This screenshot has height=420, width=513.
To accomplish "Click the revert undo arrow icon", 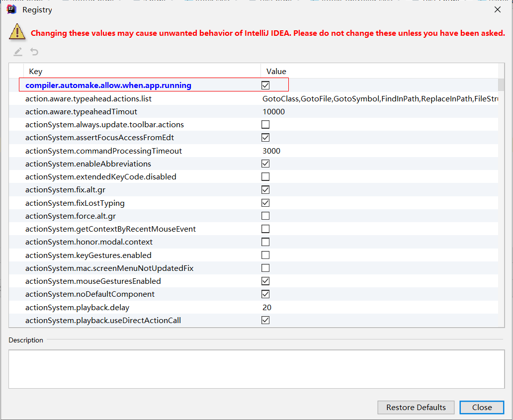I will point(34,52).
